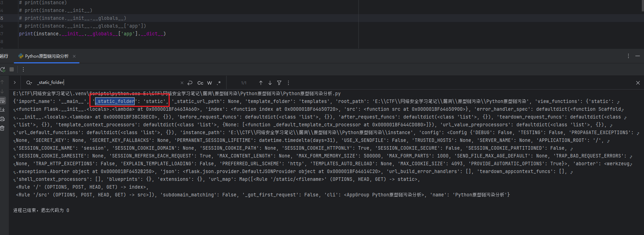Viewport: 644px width, 235px height.
Task: Jump to the previous search occurrence
Action: [x=261, y=83]
